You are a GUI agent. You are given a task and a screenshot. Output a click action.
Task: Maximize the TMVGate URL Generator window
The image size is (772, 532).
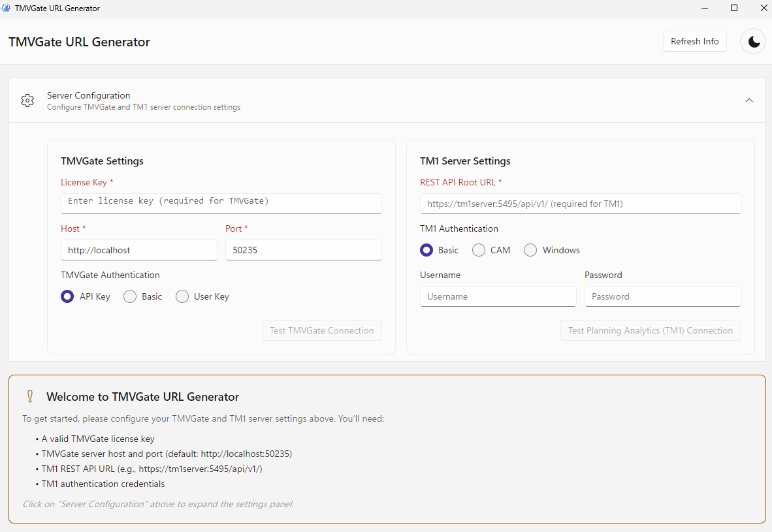click(x=733, y=8)
